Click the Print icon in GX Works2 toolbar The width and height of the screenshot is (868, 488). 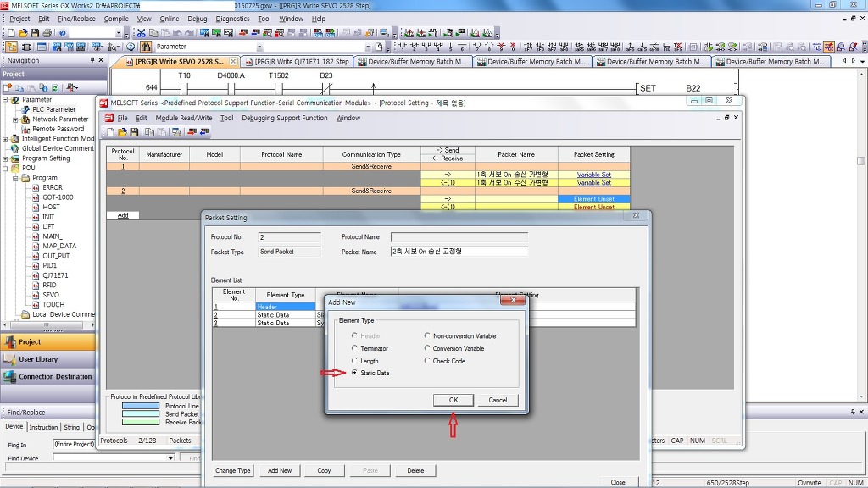46,33
